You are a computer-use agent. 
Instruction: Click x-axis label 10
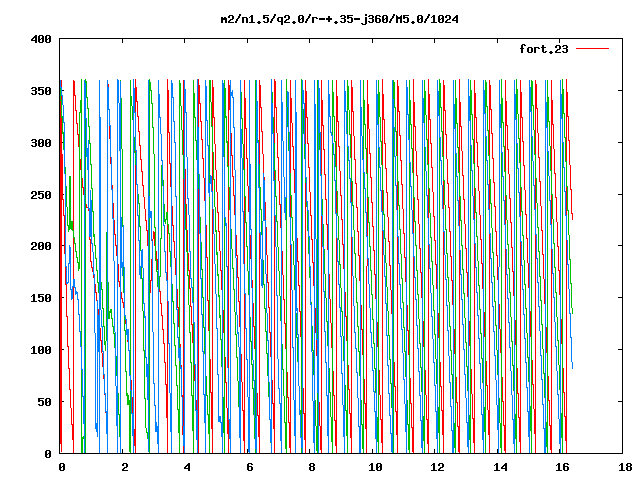pyautogui.click(x=375, y=467)
